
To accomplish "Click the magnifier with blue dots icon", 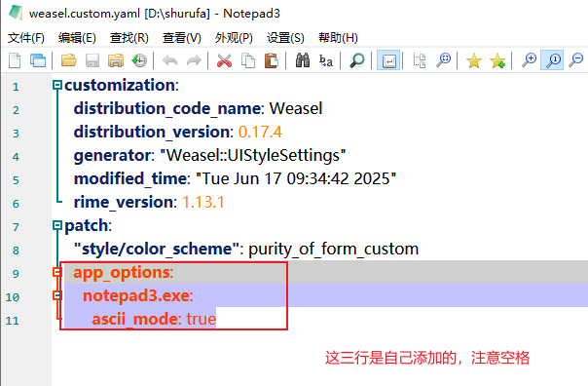I will [443, 60].
